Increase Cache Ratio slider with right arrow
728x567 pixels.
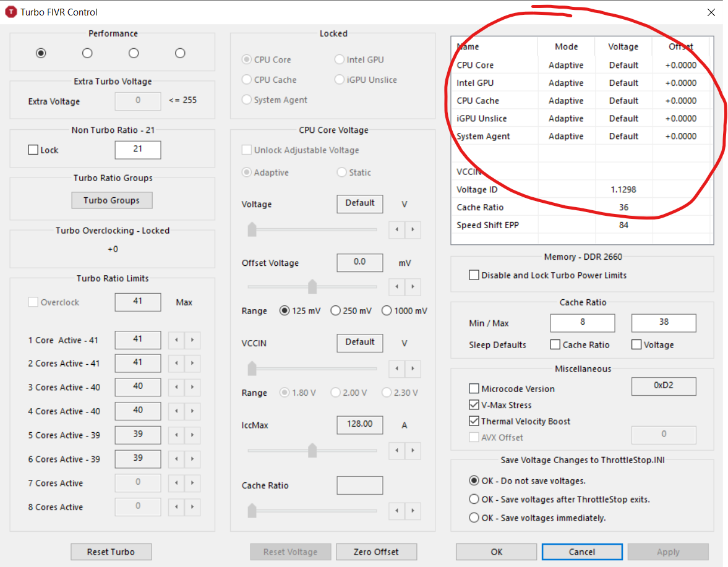(x=413, y=511)
